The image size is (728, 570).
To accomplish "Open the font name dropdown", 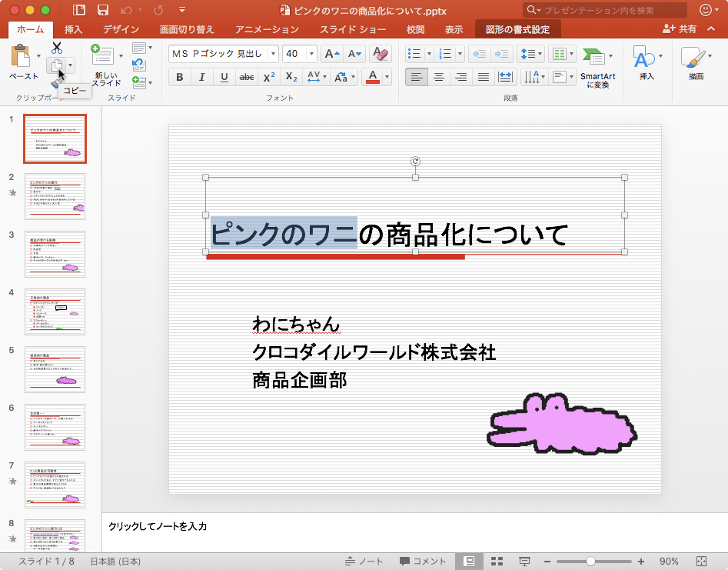I will tap(274, 54).
